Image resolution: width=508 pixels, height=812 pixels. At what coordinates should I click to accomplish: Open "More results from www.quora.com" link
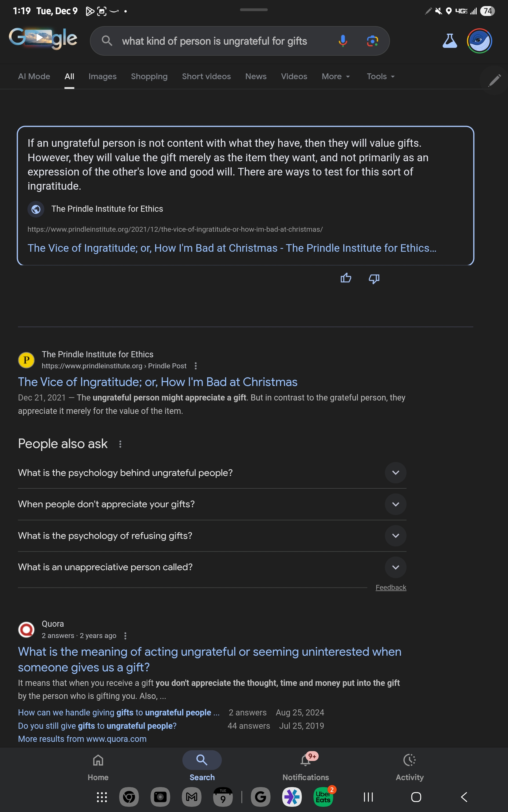tap(82, 739)
